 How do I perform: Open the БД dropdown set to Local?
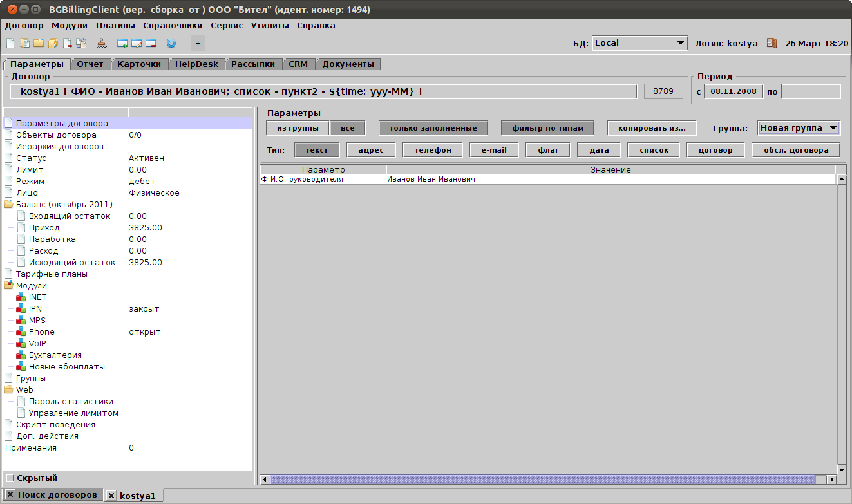[639, 43]
